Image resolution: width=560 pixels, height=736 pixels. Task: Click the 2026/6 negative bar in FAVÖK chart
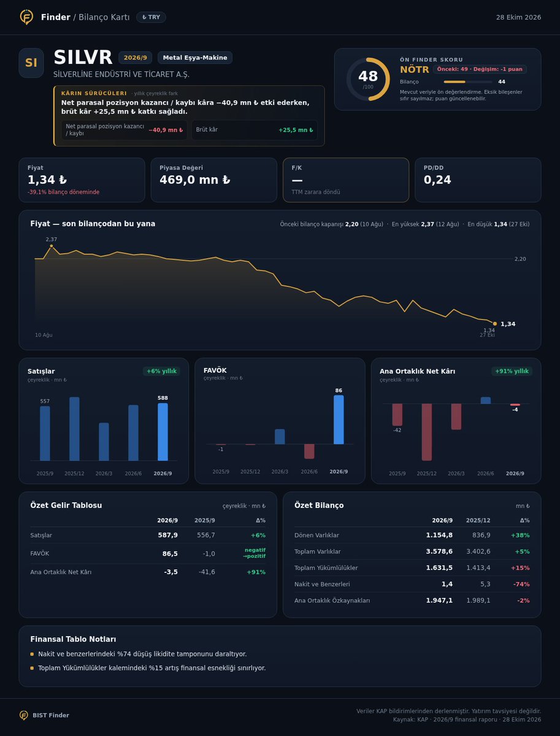tap(309, 451)
